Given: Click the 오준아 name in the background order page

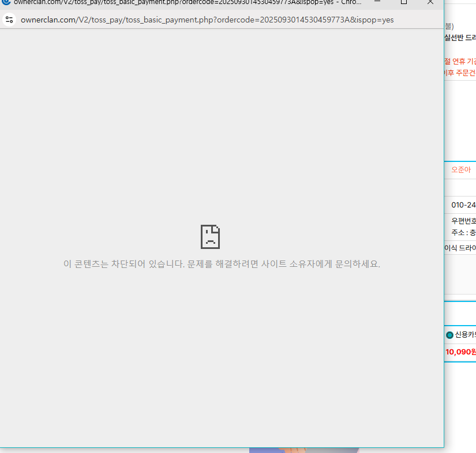Looking at the screenshot, I should pyautogui.click(x=461, y=170).
